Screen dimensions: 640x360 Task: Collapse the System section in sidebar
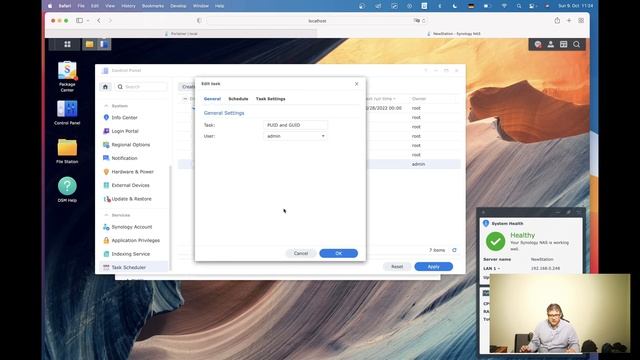click(106, 106)
